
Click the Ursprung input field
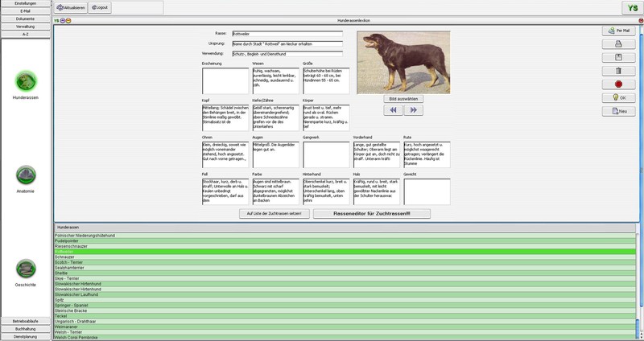[x=287, y=43]
